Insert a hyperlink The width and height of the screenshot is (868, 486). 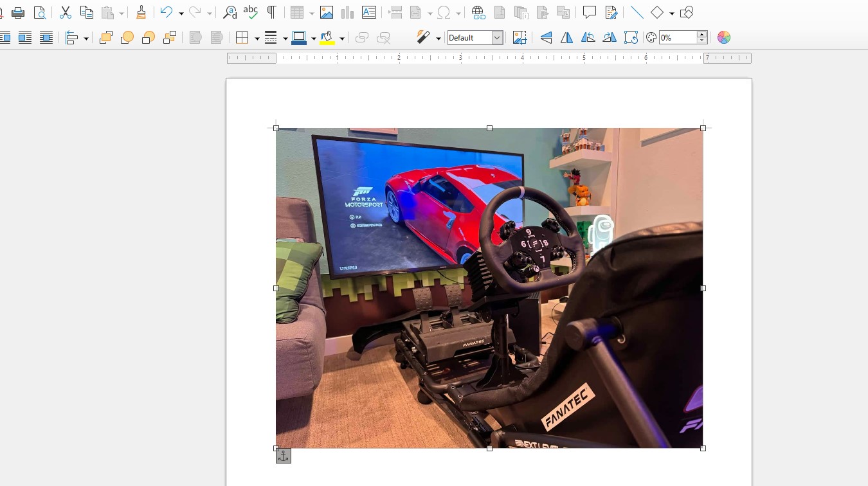click(478, 12)
